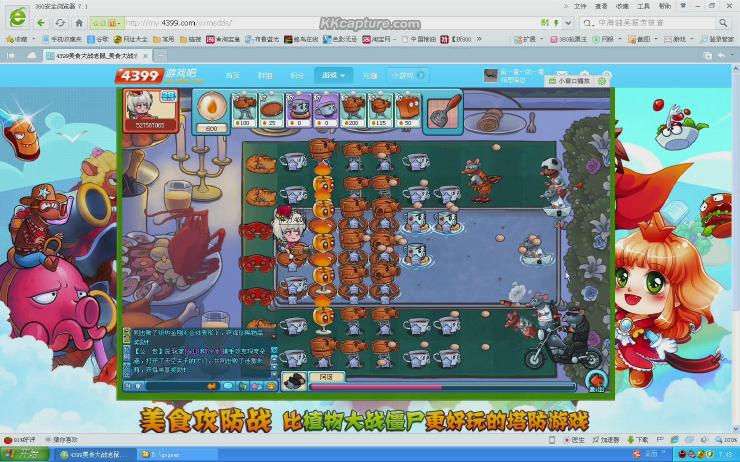Open the 网址大全 bookmark

pyautogui.click(x=131, y=39)
